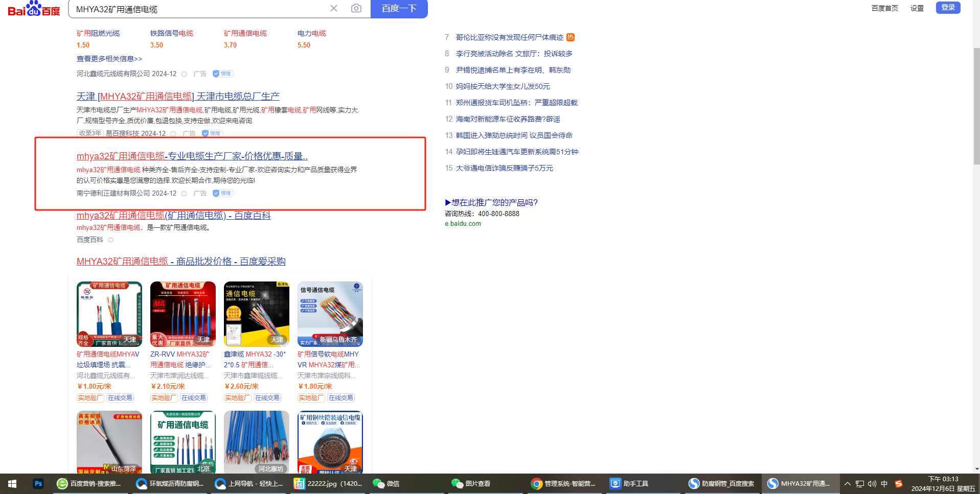
Task: Clear the search box with the X icon
Action: (334, 8)
